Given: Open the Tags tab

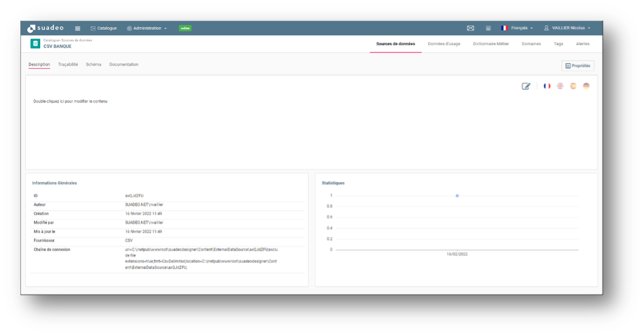Looking at the screenshot, I should 558,44.
